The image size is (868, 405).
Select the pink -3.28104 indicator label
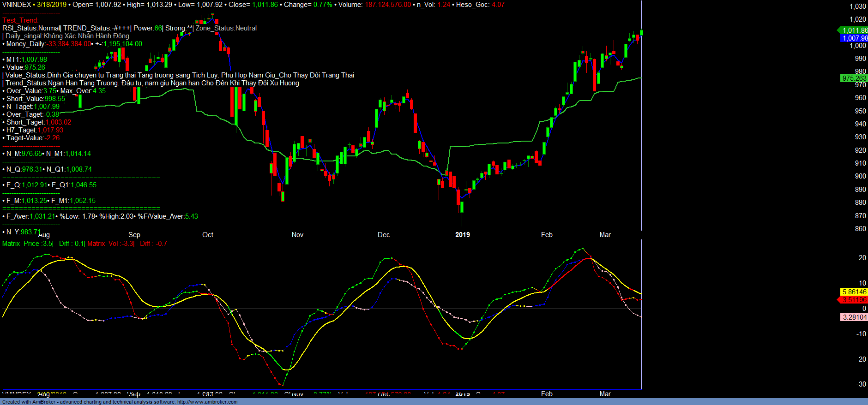854,317
